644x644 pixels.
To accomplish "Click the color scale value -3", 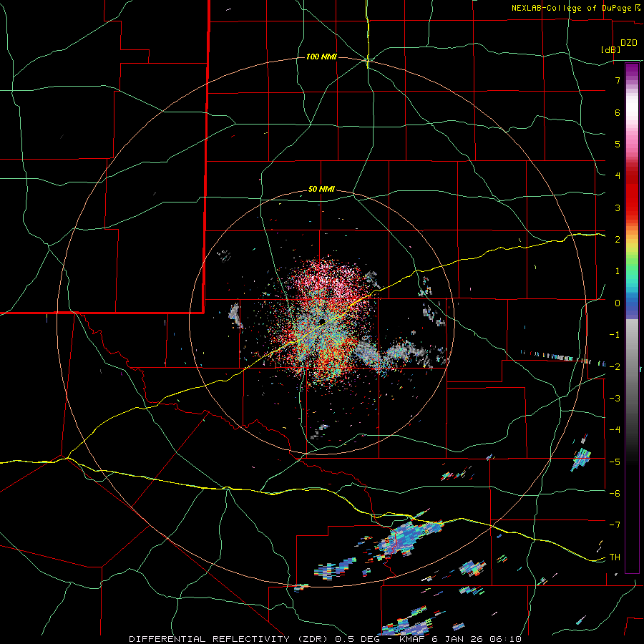I will coord(615,398).
